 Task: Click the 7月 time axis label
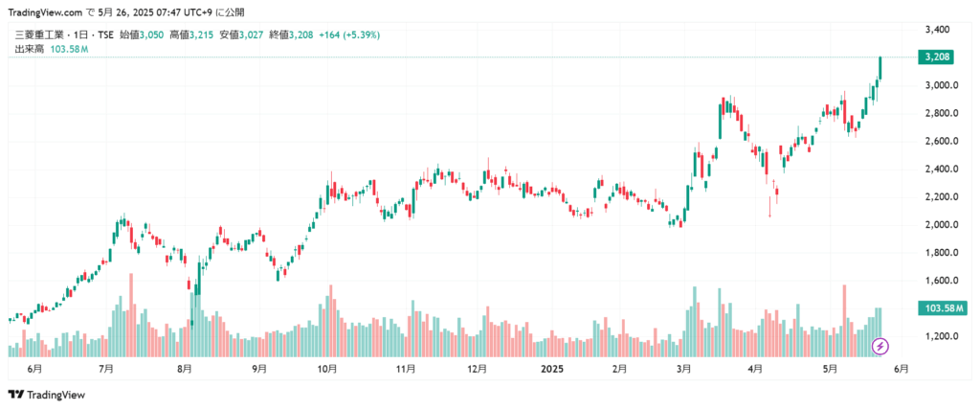106,369
